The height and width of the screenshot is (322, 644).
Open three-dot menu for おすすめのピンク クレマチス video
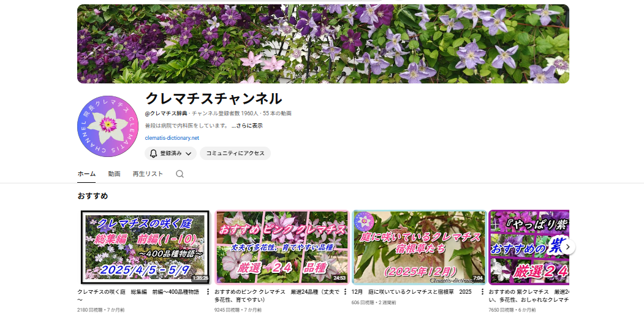[x=345, y=292]
